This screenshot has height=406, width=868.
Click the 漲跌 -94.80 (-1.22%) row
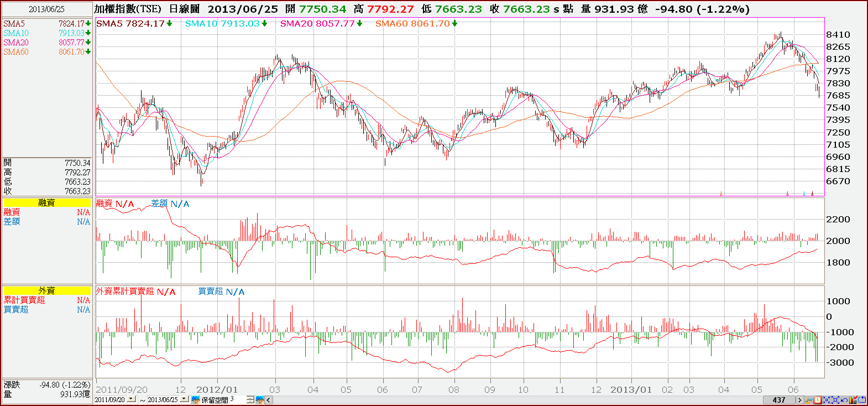coord(47,384)
